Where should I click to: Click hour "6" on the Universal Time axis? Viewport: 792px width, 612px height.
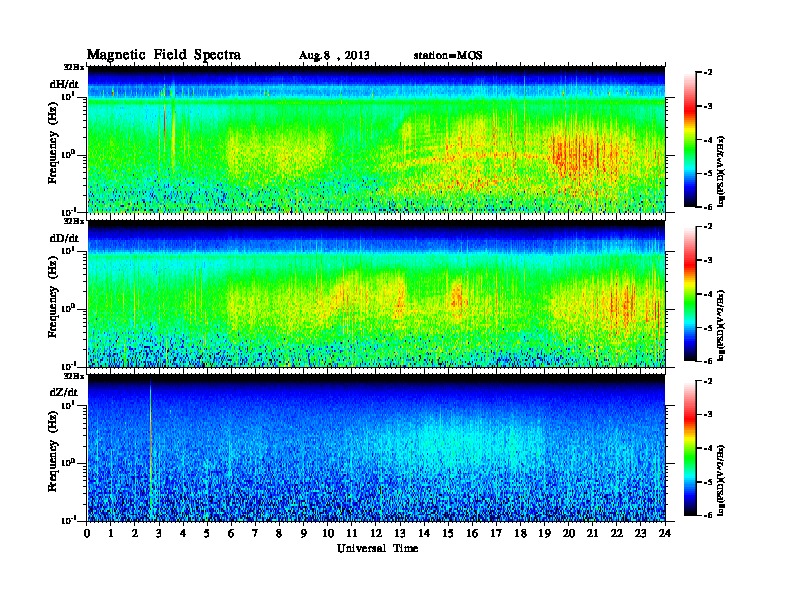click(232, 533)
